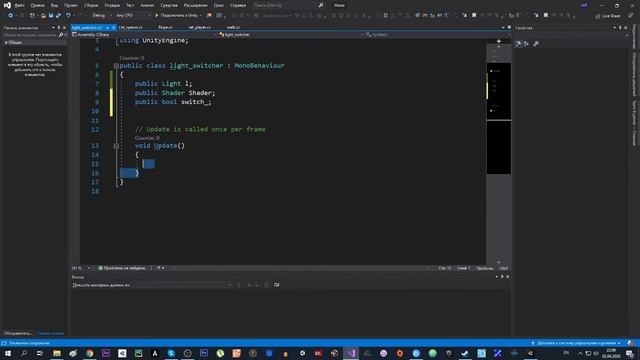Click the Save file icon in the toolbar

51,16
